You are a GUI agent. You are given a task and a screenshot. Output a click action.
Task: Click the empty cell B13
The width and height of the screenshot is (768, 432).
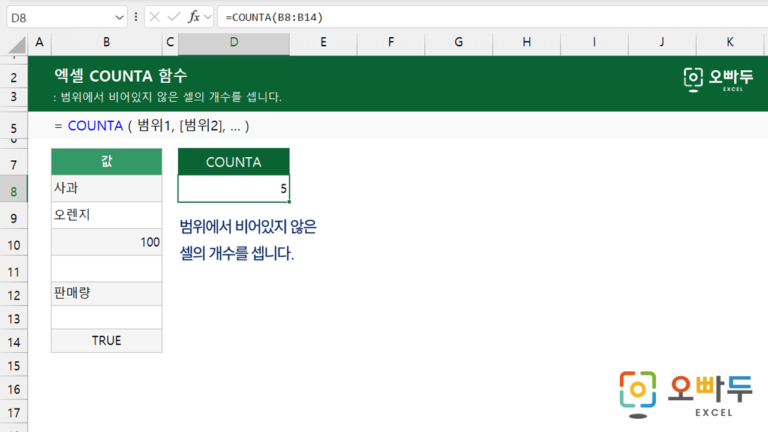click(x=106, y=317)
